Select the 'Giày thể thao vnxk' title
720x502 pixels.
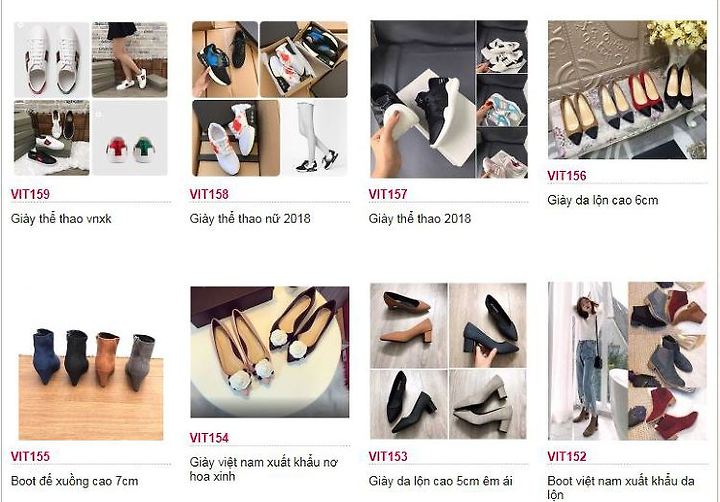click(x=61, y=219)
